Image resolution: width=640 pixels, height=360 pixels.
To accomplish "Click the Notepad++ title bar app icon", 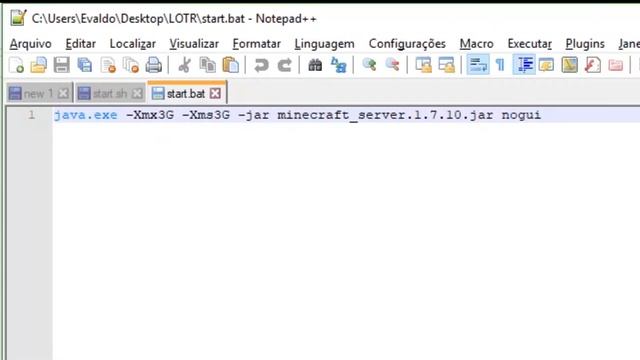I will click(x=18, y=18).
